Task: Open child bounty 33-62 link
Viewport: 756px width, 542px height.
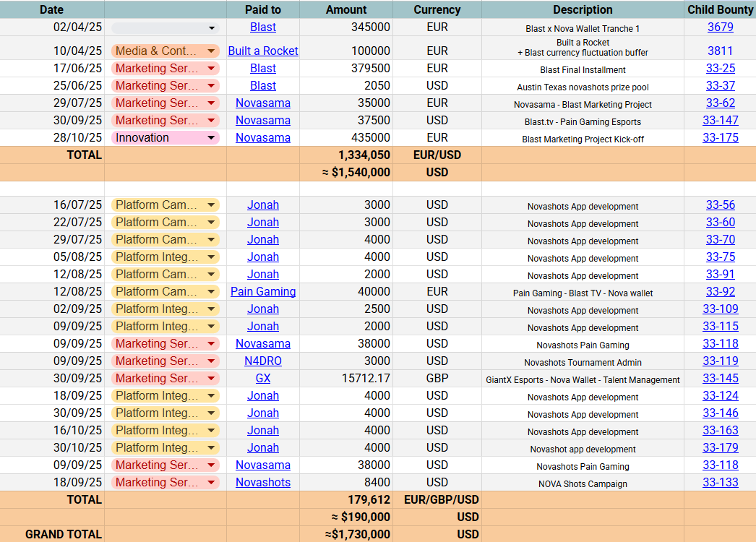Action: 721,103
